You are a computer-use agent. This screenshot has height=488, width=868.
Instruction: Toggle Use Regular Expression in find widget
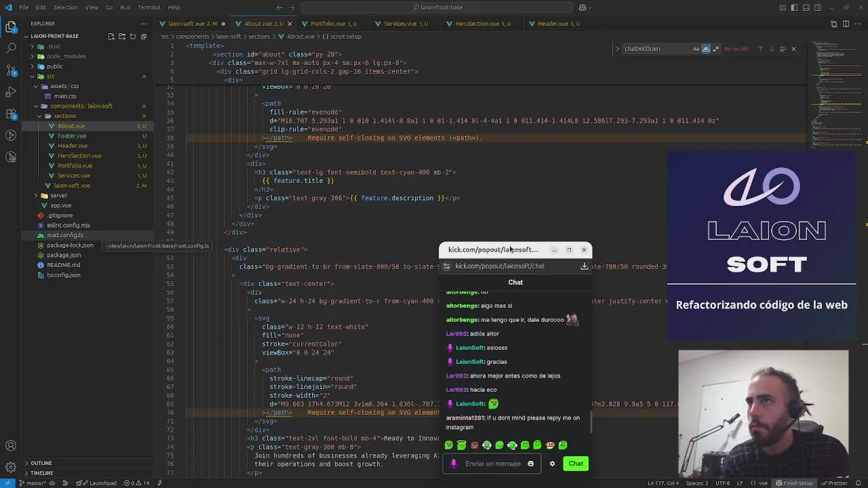pyautogui.click(x=715, y=49)
